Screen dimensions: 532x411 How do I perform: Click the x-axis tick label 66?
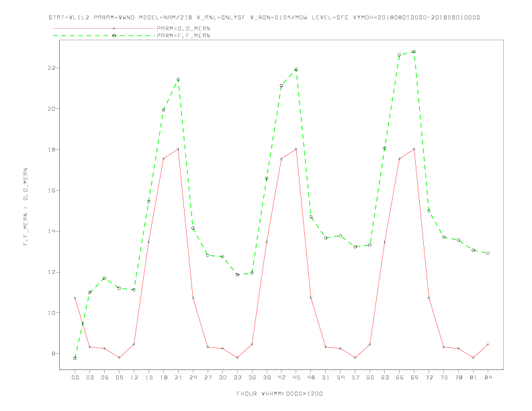click(x=400, y=377)
